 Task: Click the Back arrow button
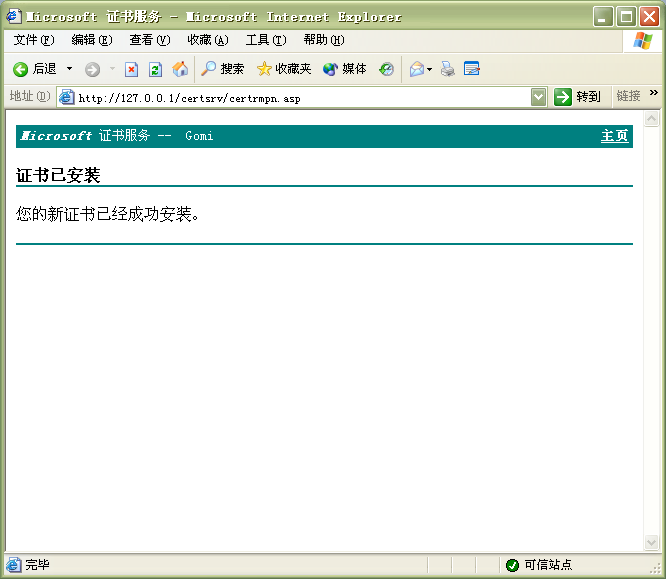click(34, 69)
